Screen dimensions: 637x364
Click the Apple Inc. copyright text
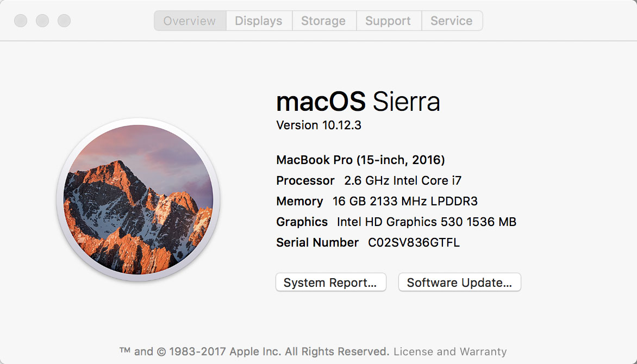tap(254, 352)
